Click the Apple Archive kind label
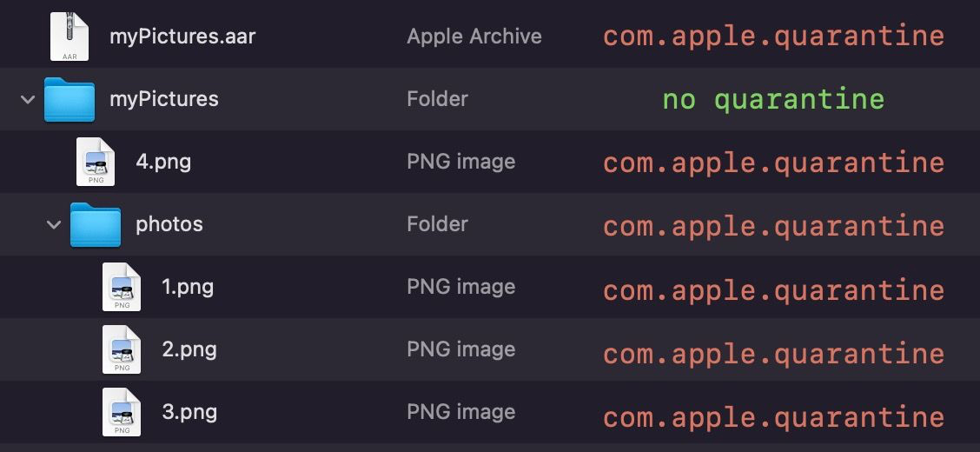Screen dimensions: 980x452 tap(474, 37)
